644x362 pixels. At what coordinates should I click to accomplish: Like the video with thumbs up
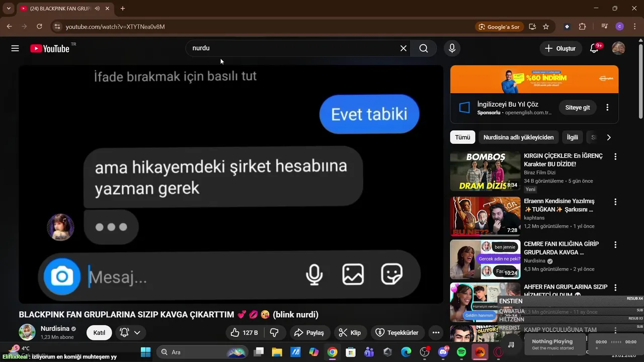pyautogui.click(x=245, y=332)
